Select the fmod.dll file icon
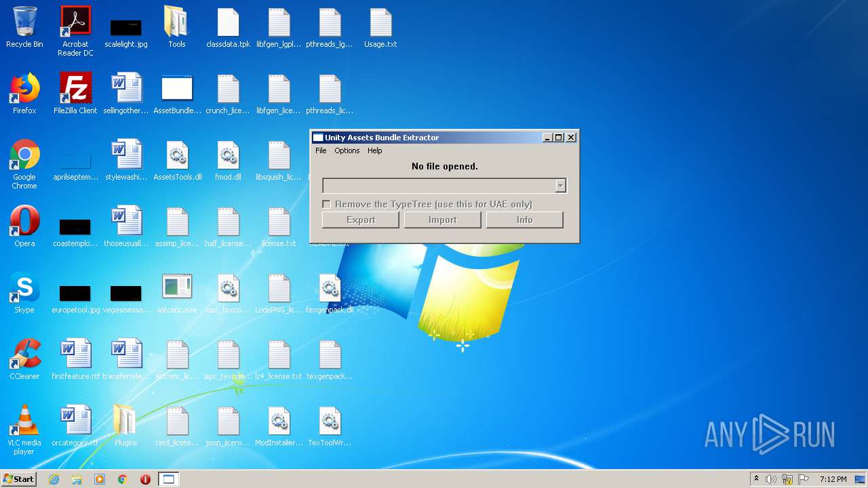Viewport: 868px width, 488px height. (228, 160)
